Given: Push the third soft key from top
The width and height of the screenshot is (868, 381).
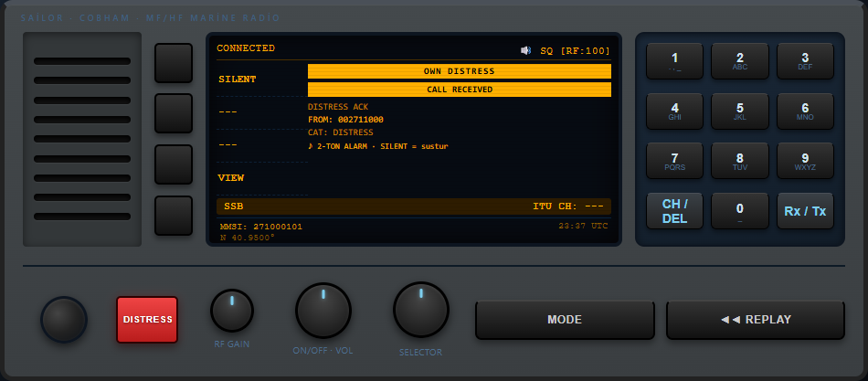Looking at the screenshot, I should [174, 164].
